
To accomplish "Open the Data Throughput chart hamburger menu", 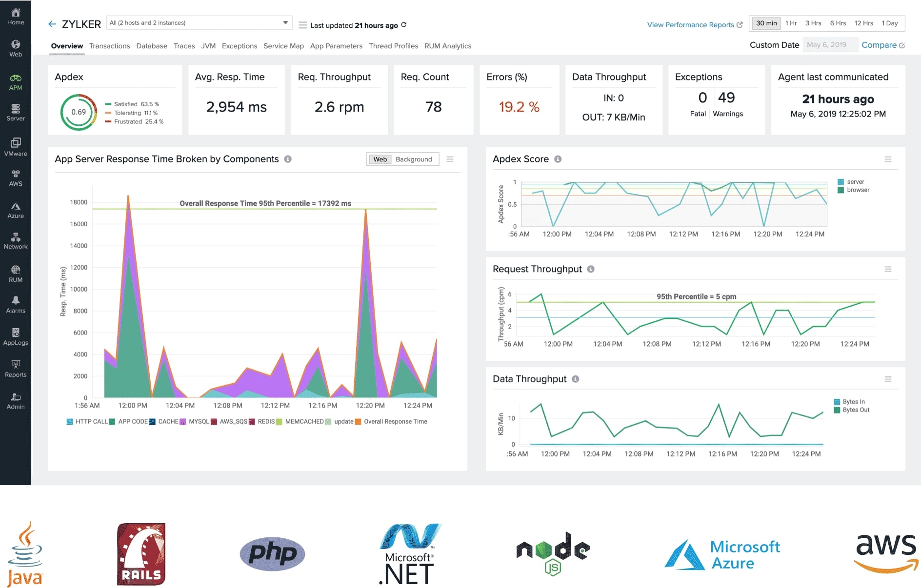I will coord(889,379).
